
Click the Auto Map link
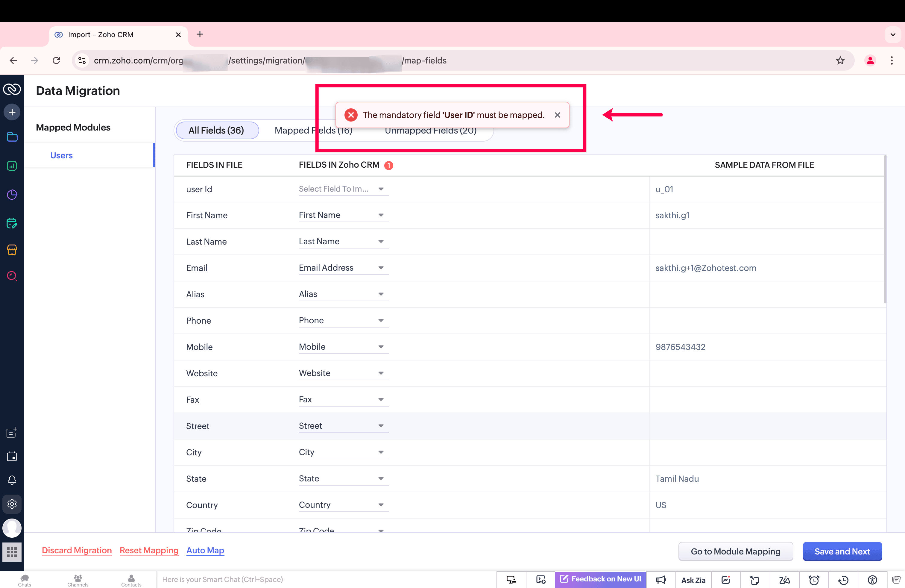(205, 550)
